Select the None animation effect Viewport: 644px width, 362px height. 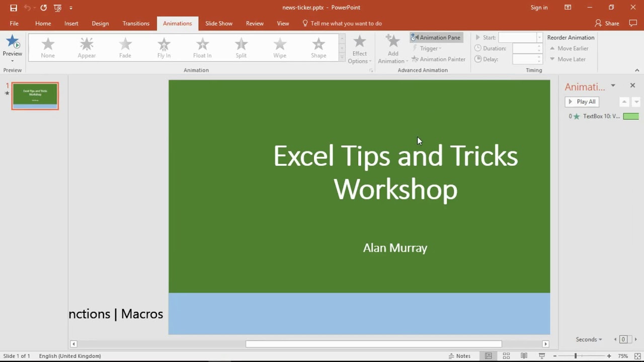tap(48, 48)
